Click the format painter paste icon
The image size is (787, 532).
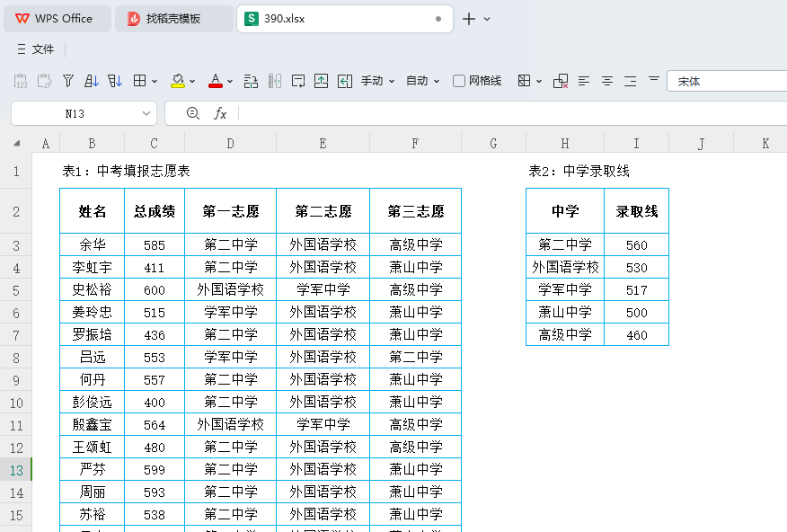coord(44,81)
